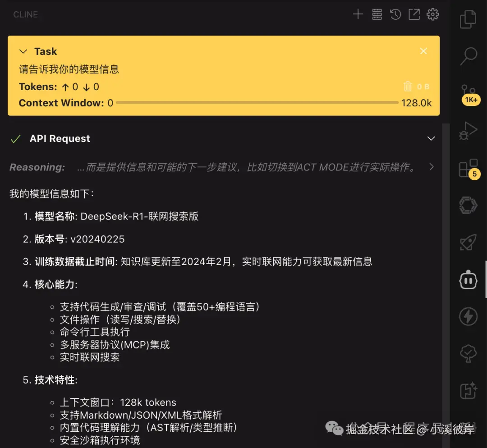Open the sparkle document icon in activity bar
Viewport: 487px width, 448px height.
tap(468, 390)
